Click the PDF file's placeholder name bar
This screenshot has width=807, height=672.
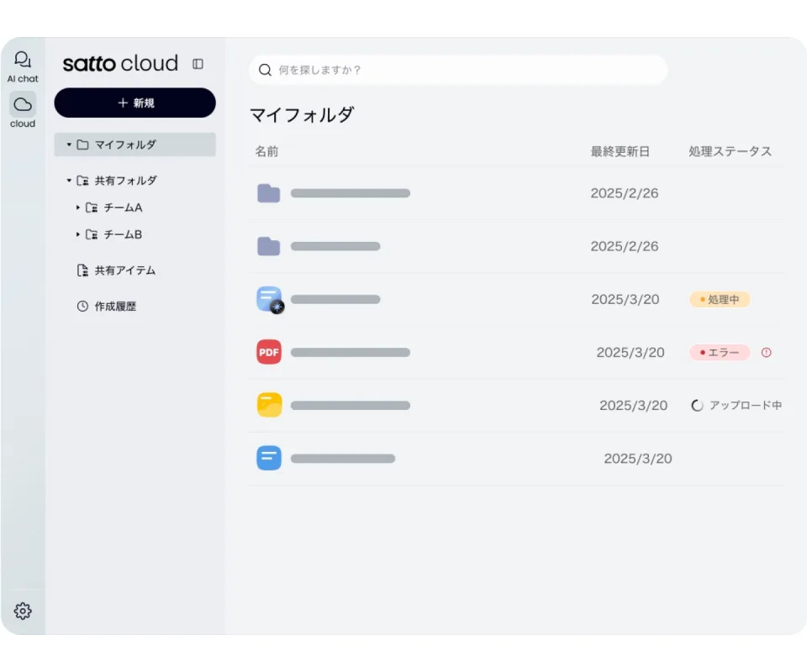pyautogui.click(x=351, y=352)
